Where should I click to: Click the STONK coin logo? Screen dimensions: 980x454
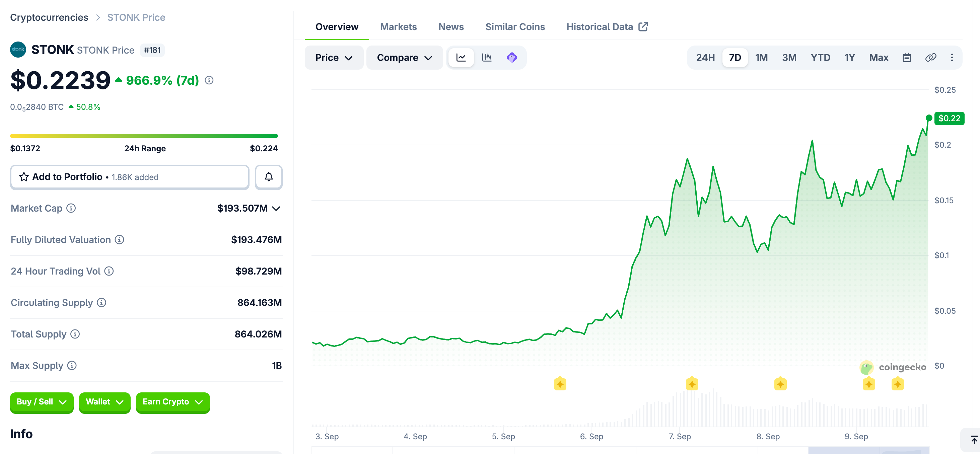18,50
